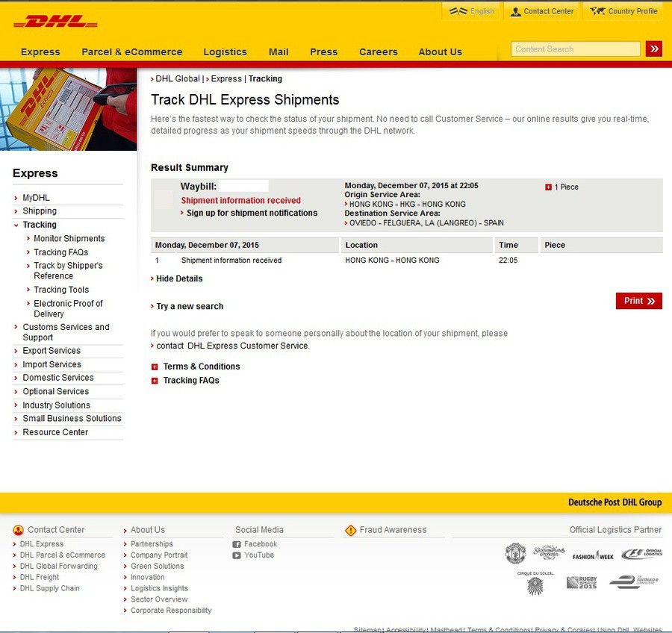Open the Careers menu
Screen dimensions: 672x633
coord(379,52)
